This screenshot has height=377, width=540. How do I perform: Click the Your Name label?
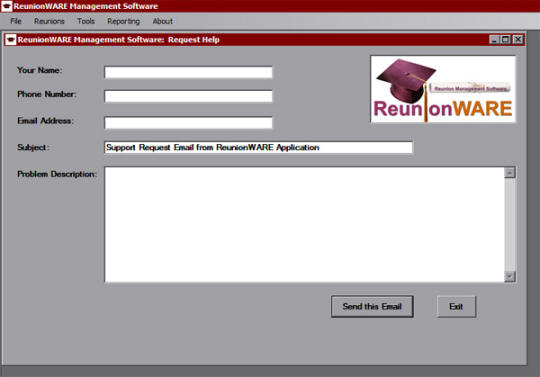(40, 70)
